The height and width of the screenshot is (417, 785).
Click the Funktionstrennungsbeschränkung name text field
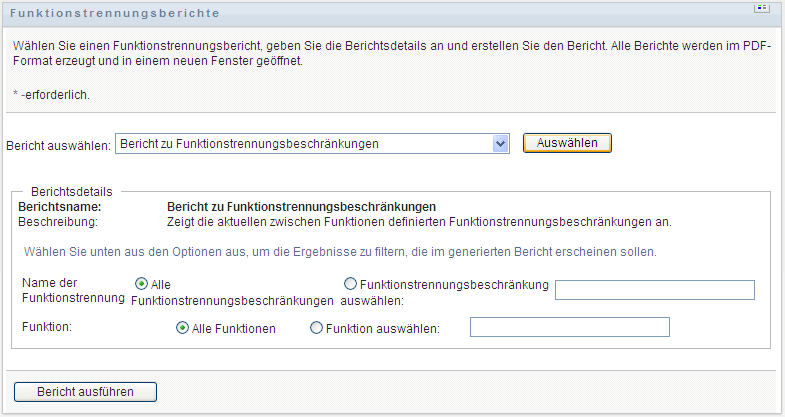(x=654, y=290)
